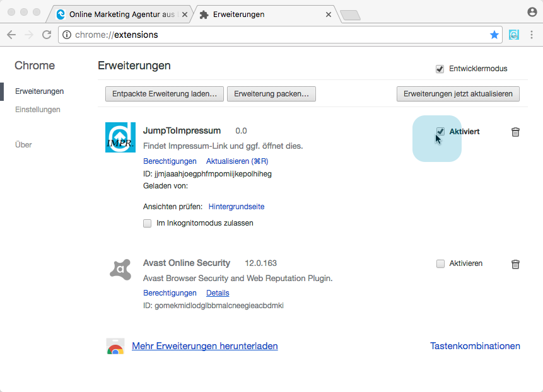Click the Avast Online Security logo
The height and width of the screenshot is (392, 543).
point(120,269)
